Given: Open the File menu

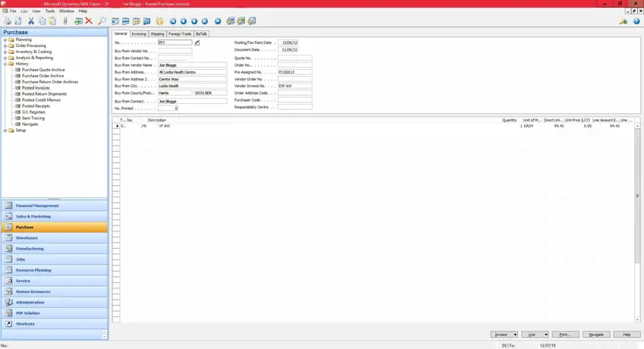Looking at the screenshot, I should (13, 11).
